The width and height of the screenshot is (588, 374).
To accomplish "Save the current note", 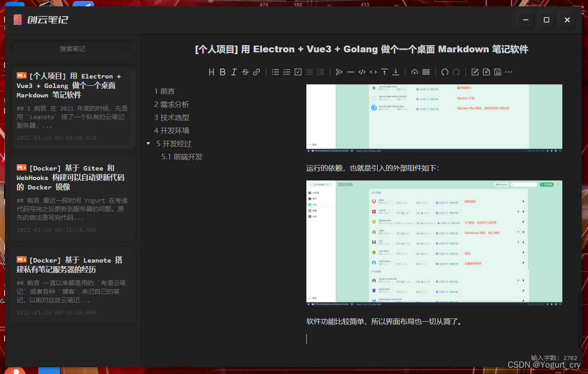I will pyautogui.click(x=497, y=72).
